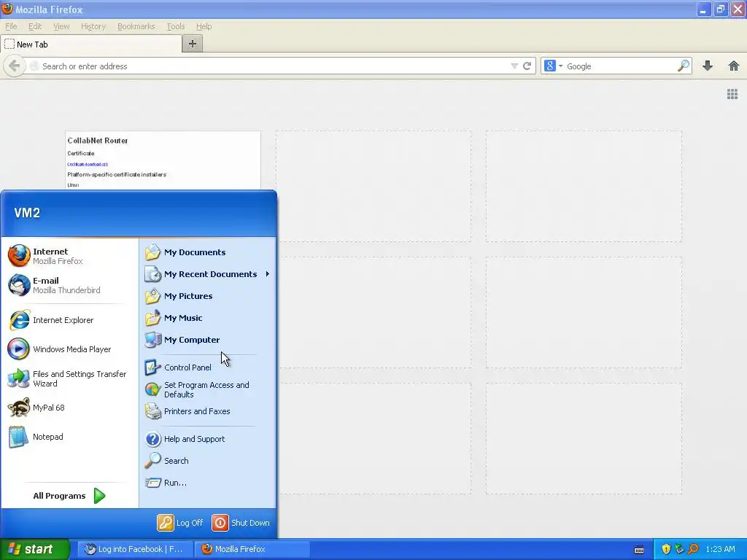The image size is (747, 560).
Task: Open the search engine selector dropdown
Action: pos(554,66)
